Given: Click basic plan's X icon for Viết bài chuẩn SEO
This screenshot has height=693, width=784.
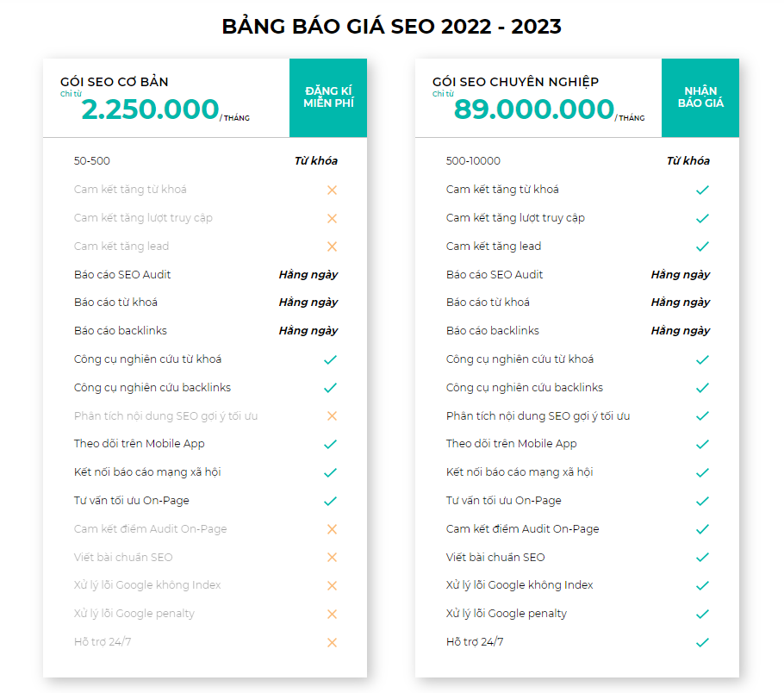Looking at the screenshot, I should 332,558.
